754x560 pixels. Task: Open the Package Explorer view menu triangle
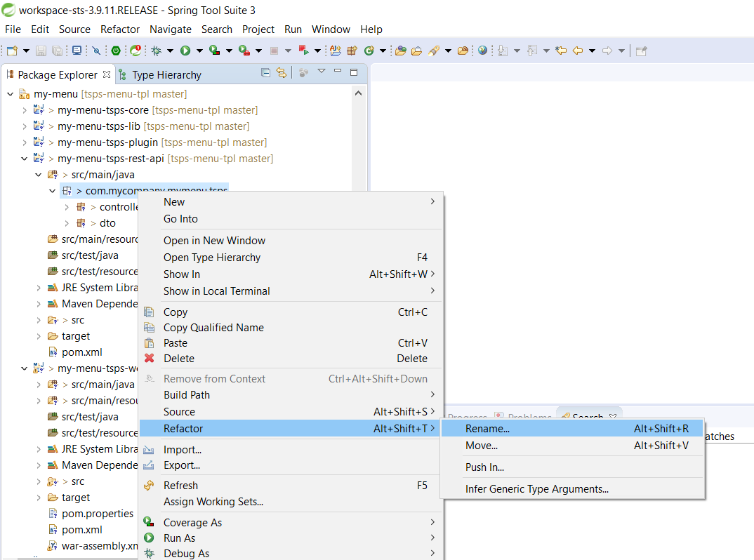tap(322, 72)
